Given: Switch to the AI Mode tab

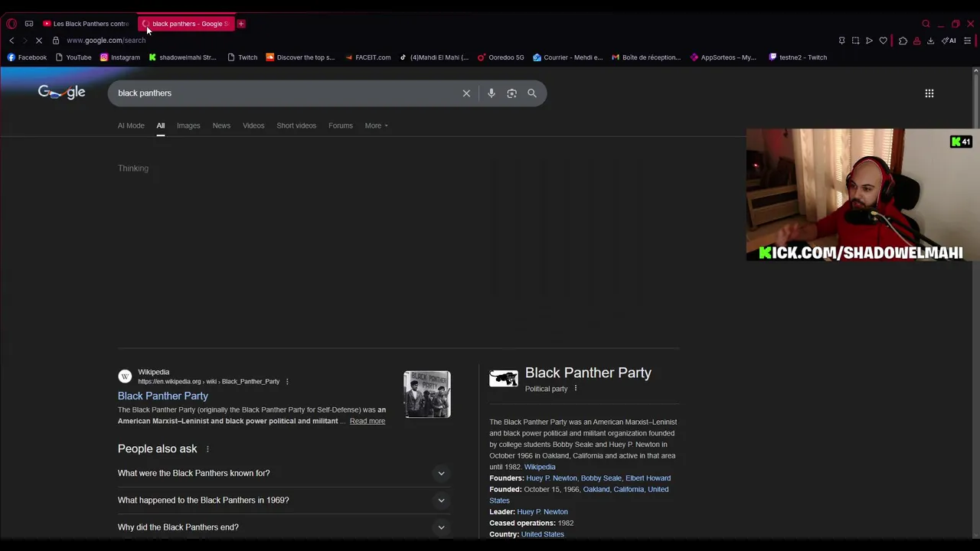Looking at the screenshot, I should [x=131, y=126].
